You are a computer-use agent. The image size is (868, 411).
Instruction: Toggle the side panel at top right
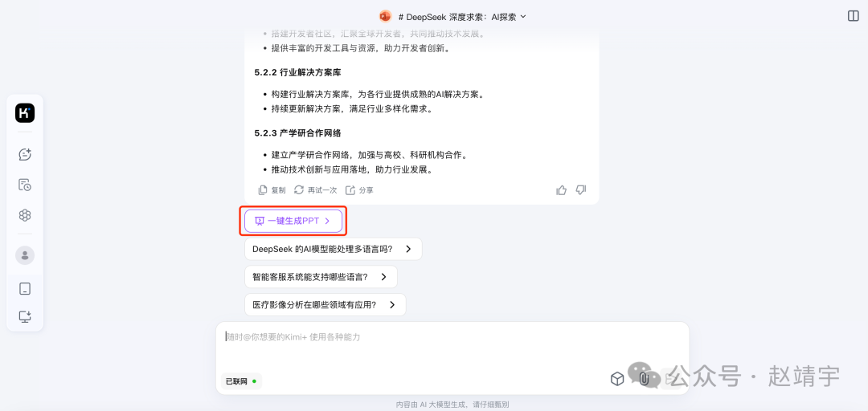tap(853, 16)
